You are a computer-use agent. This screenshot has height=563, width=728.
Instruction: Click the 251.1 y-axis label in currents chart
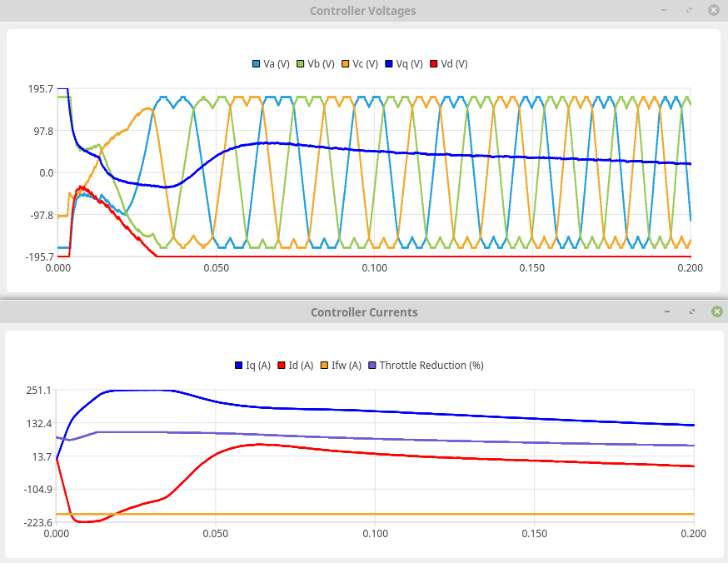(x=38, y=390)
